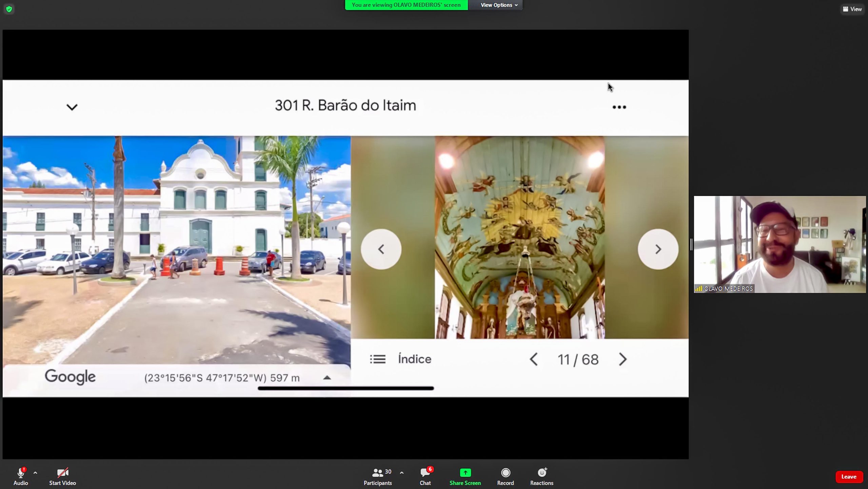The image size is (868, 489).
Task: Open the Reactions menu
Action: 541,476
